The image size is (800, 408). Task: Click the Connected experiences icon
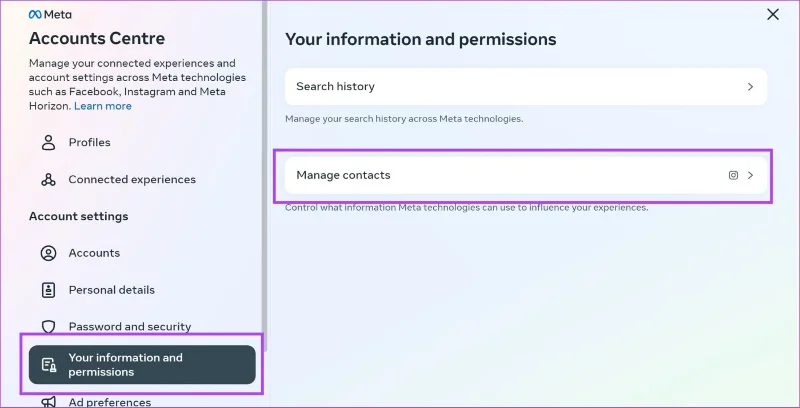click(x=48, y=180)
